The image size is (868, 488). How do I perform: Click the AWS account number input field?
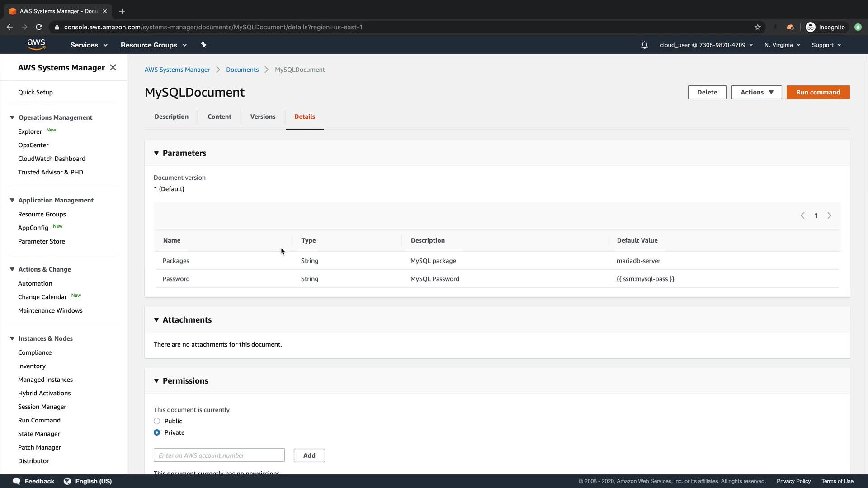tap(219, 455)
